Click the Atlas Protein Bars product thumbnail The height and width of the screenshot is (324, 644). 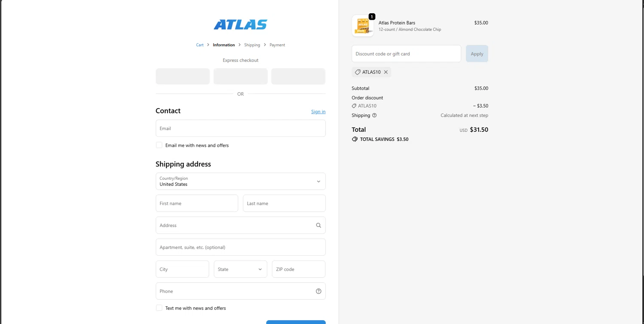363,26
